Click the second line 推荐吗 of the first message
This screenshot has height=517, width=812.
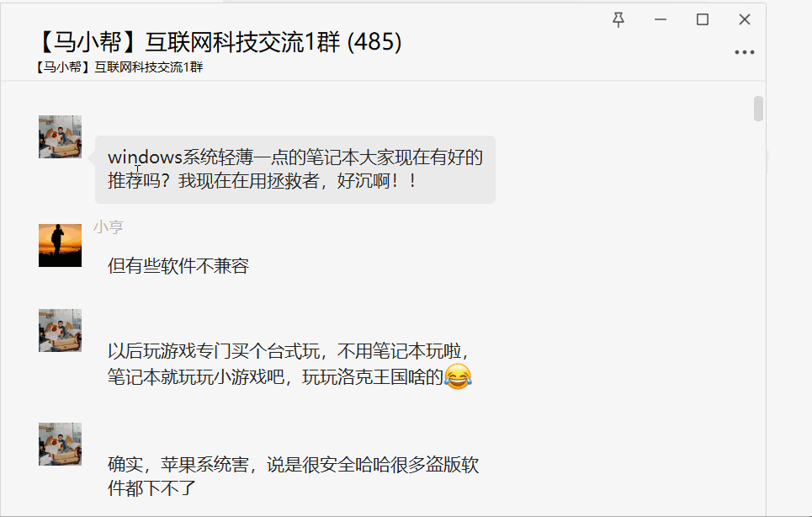(x=262, y=181)
